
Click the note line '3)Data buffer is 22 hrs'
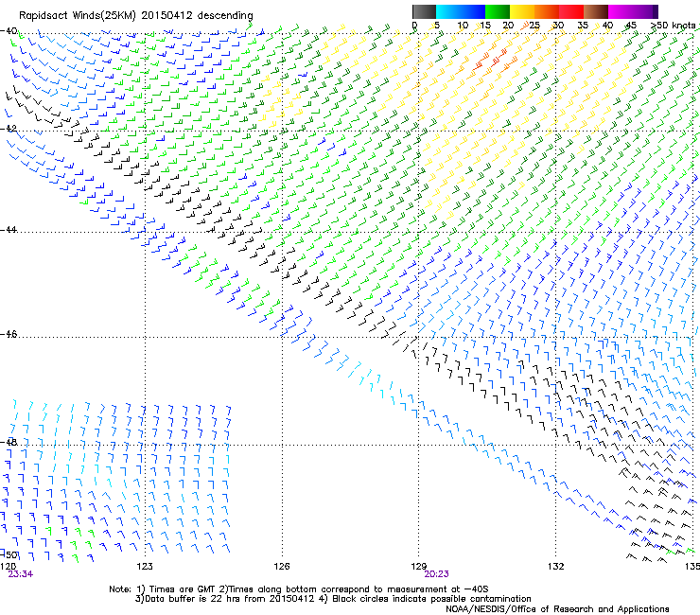(333, 599)
